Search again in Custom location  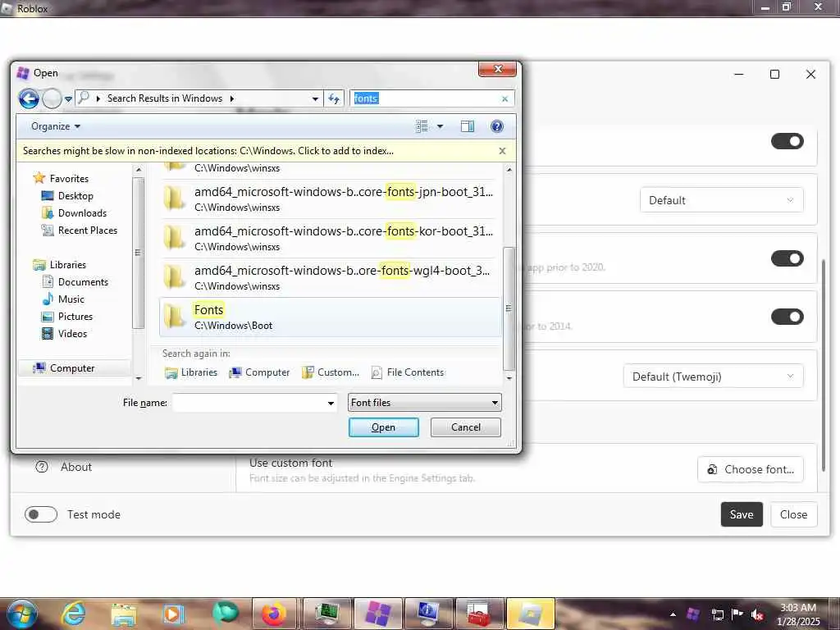[331, 372]
